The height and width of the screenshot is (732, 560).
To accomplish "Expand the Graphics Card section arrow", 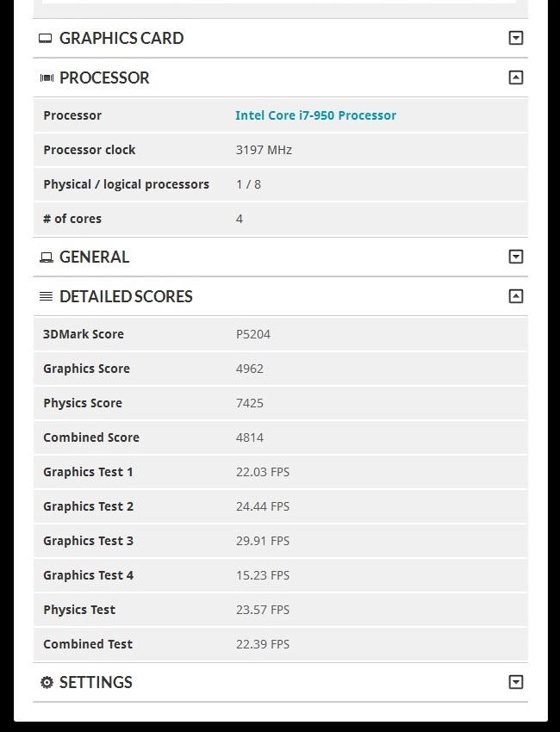I will [515, 38].
